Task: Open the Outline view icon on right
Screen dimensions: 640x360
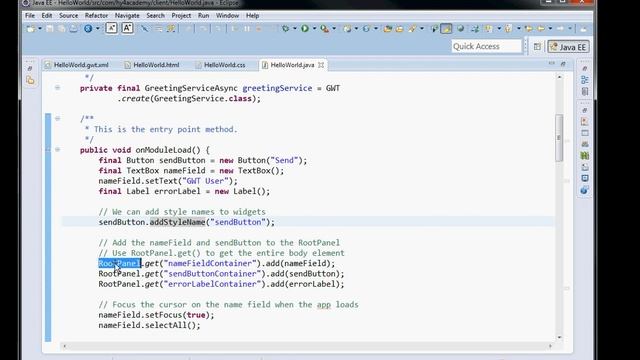Action: [x=584, y=80]
